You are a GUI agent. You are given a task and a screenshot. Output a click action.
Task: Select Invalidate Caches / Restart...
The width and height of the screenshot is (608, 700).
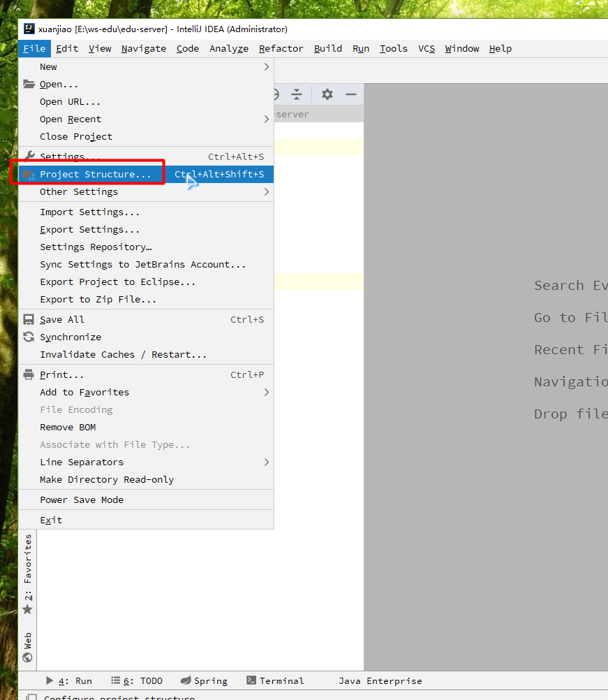click(x=147, y=354)
